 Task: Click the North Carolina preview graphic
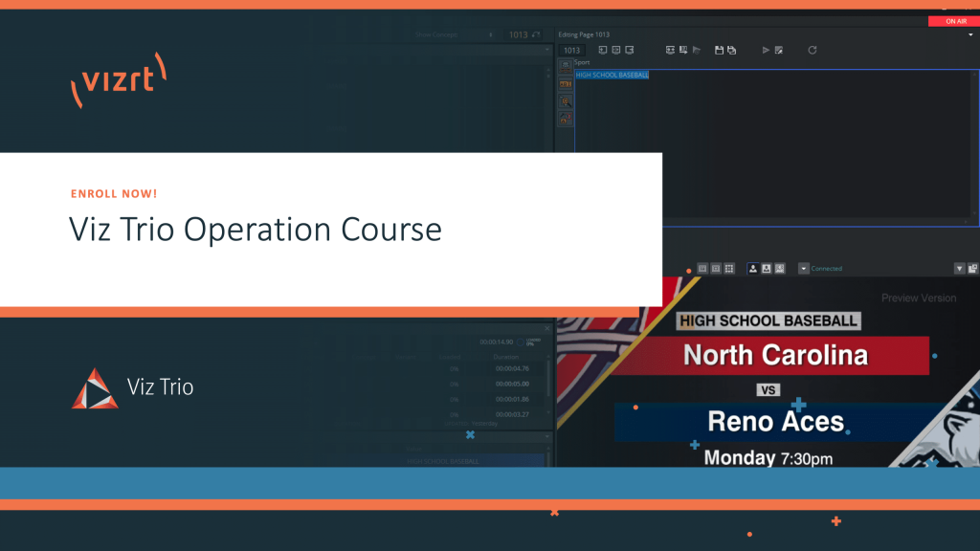point(775,356)
